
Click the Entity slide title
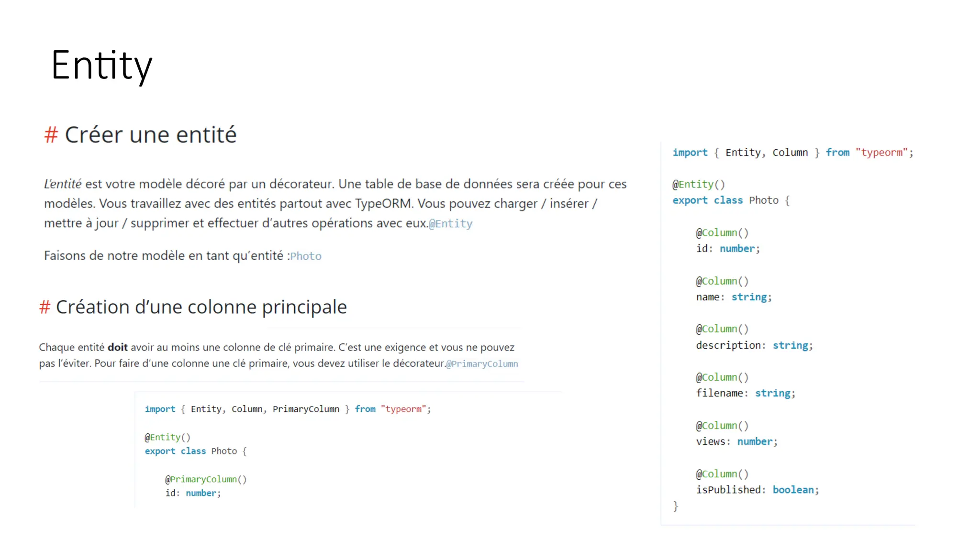point(101,66)
